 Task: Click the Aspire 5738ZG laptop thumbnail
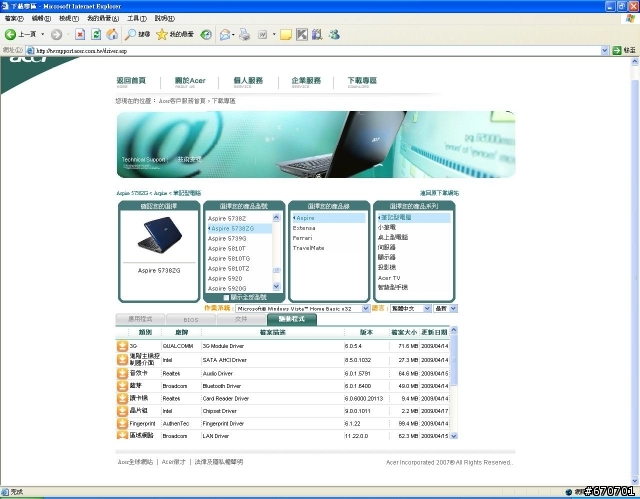click(159, 235)
